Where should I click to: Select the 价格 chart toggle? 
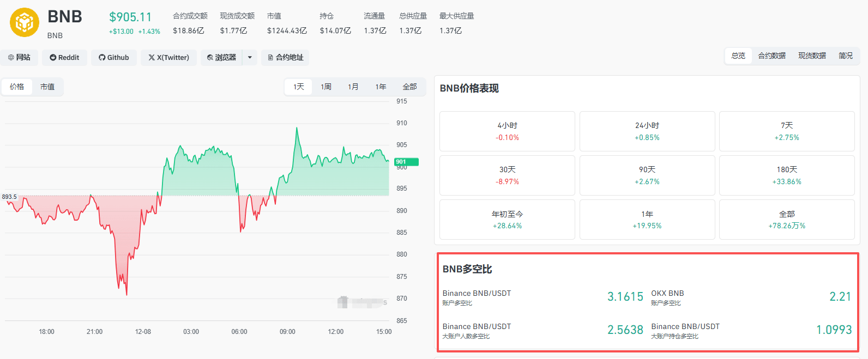(x=17, y=87)
